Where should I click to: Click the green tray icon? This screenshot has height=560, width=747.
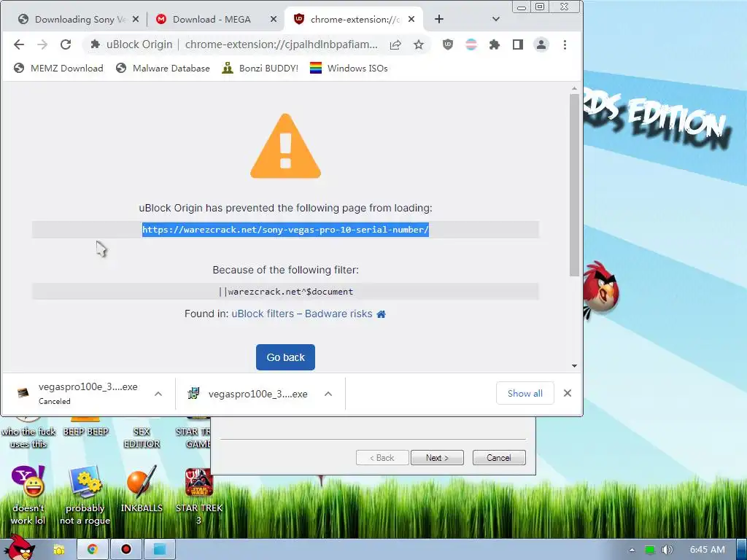650,550
